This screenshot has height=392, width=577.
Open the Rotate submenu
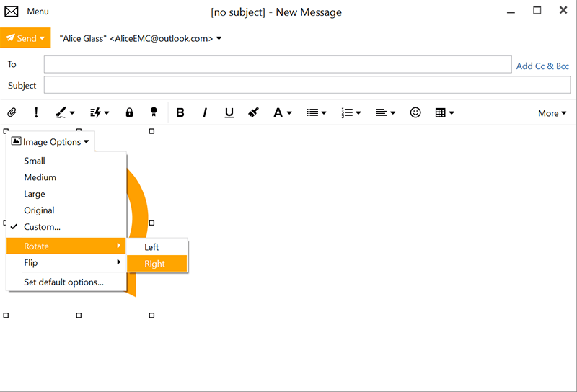click(x=66, y=246)
